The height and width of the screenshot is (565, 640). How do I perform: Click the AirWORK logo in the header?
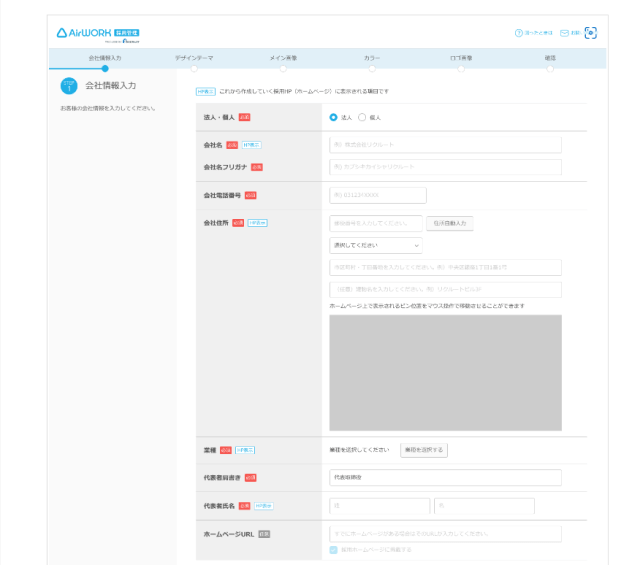coord(97,33)
